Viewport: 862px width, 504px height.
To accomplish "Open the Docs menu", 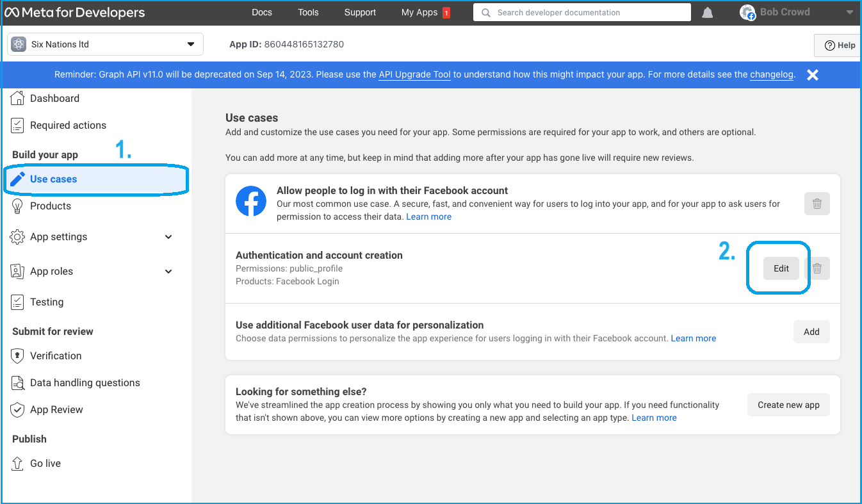I will [262, 12].
